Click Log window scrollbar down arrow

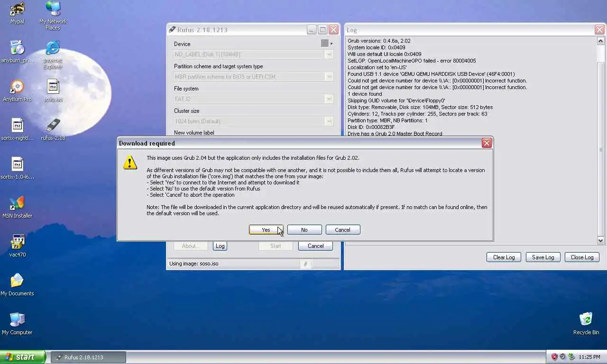pyautogui.click(x=600, y=241)
